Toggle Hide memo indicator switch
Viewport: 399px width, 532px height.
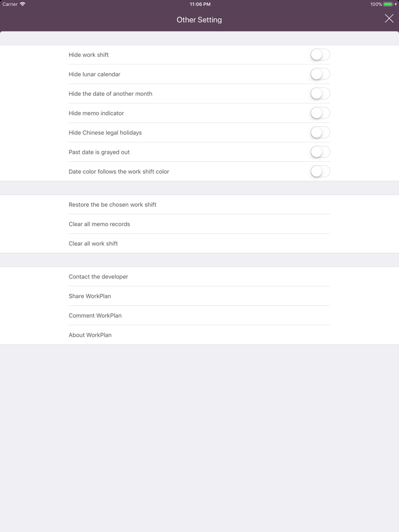pyautogui.click(x=320, y=113)
